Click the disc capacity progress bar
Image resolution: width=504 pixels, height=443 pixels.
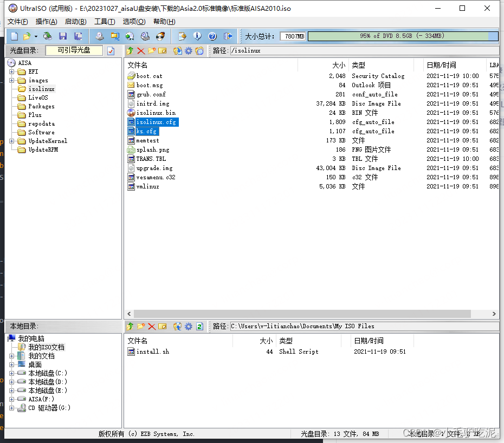coord(403,36)
